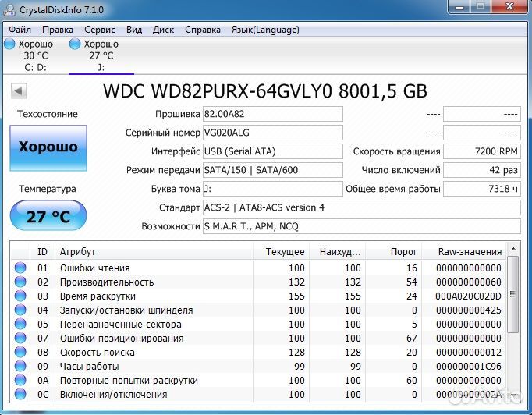Click status orb for Включения/отключения row
532x415 pixels.
20,394
